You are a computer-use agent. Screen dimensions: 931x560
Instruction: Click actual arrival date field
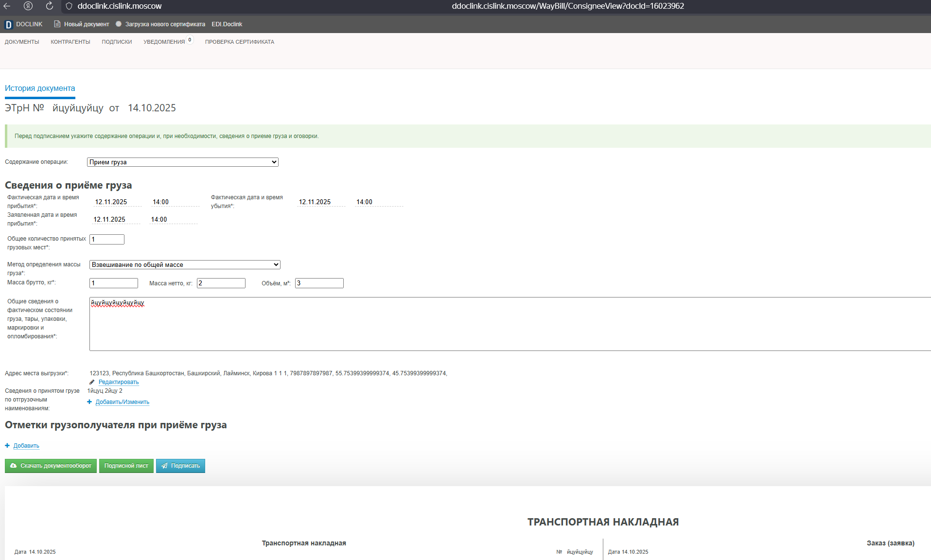coord(118,202)
